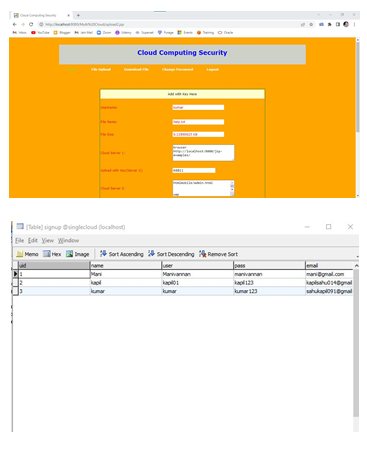
Task: Open the File Upload page
Action: pos(101,69)
